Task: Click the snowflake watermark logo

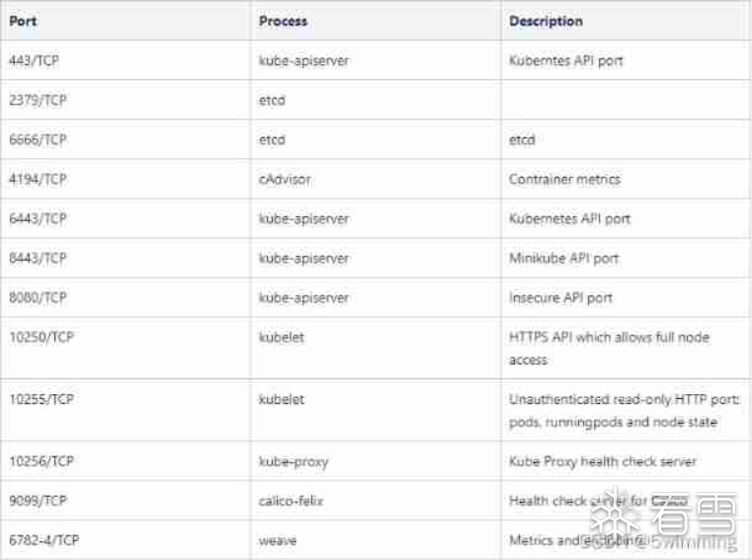Action: (x=614, y=511)
